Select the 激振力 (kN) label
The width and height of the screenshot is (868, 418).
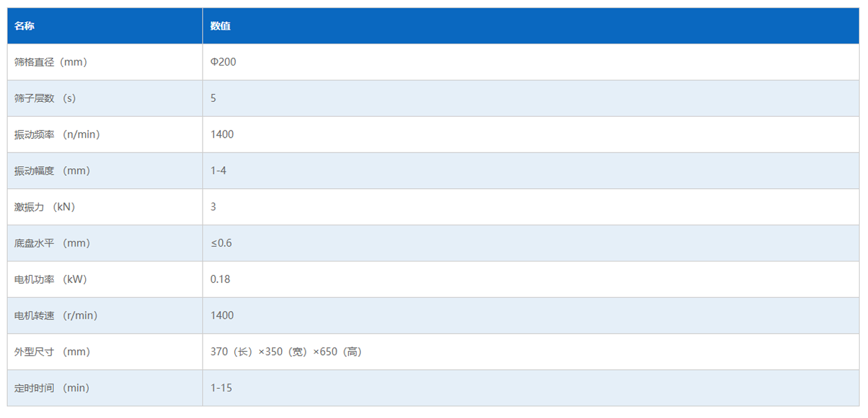coord(45,207)
